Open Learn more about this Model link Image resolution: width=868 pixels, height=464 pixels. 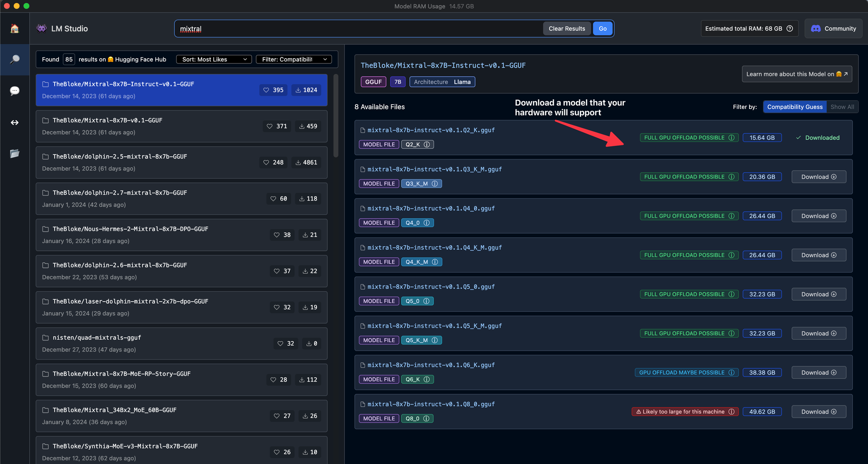pyautogui.click(x=797, y=74)
